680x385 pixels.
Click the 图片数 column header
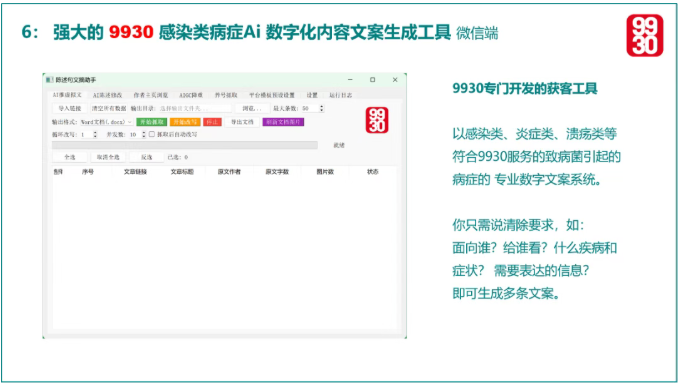point(325,172)
